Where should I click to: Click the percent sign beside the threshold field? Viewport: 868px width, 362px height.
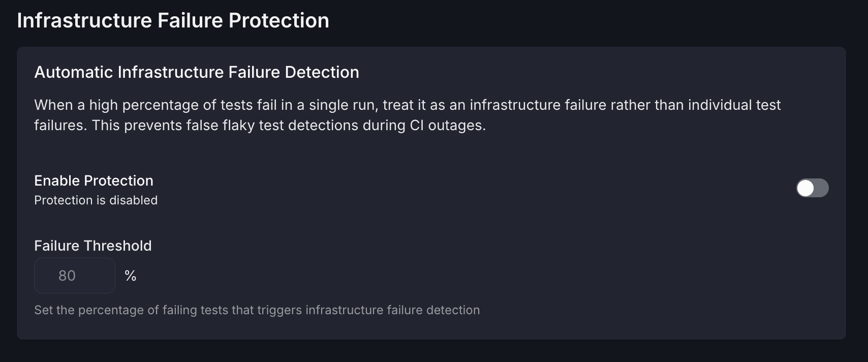(130, 276)
